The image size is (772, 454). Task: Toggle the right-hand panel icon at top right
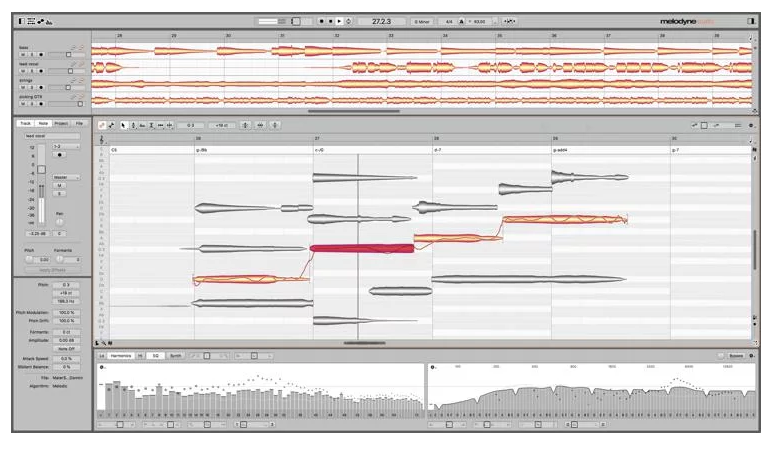click(751, 20)
